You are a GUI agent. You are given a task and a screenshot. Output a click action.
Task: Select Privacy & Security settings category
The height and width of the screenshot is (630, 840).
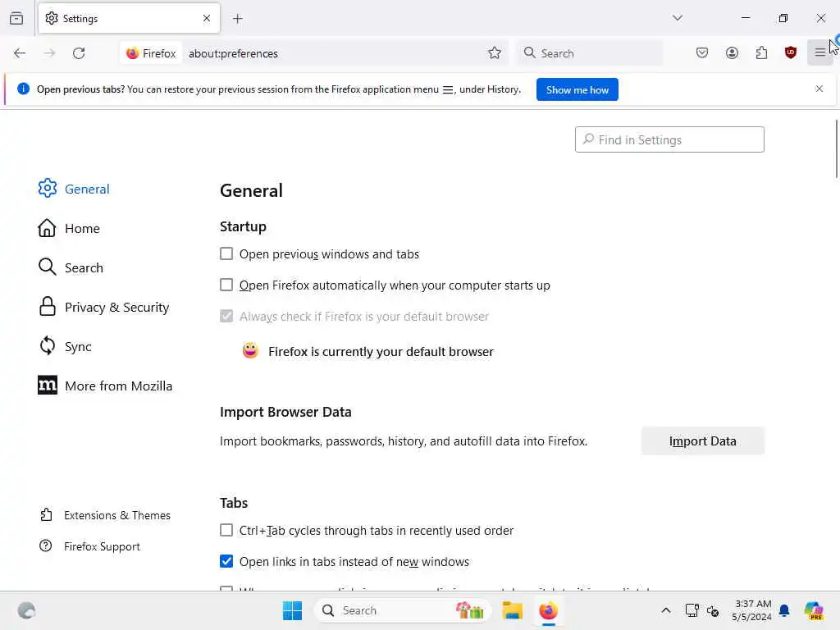click(116, 307)
